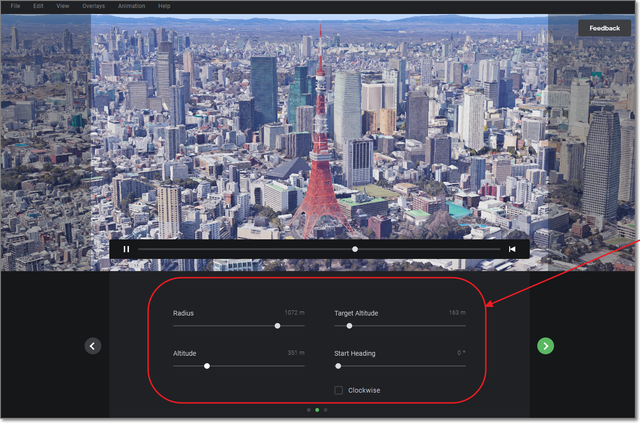This screenshot has height=423, width=640.
Task: Click the Feedback button
Action: 604,29
